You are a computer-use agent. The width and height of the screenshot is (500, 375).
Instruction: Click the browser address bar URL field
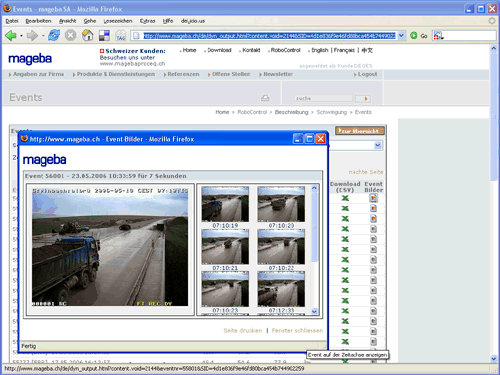point(269,35)
